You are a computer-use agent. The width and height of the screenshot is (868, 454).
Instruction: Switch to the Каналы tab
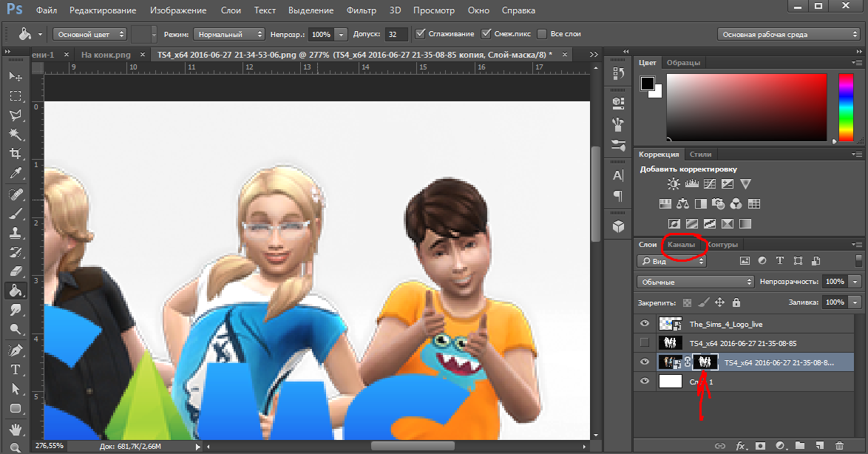point(682,244)
